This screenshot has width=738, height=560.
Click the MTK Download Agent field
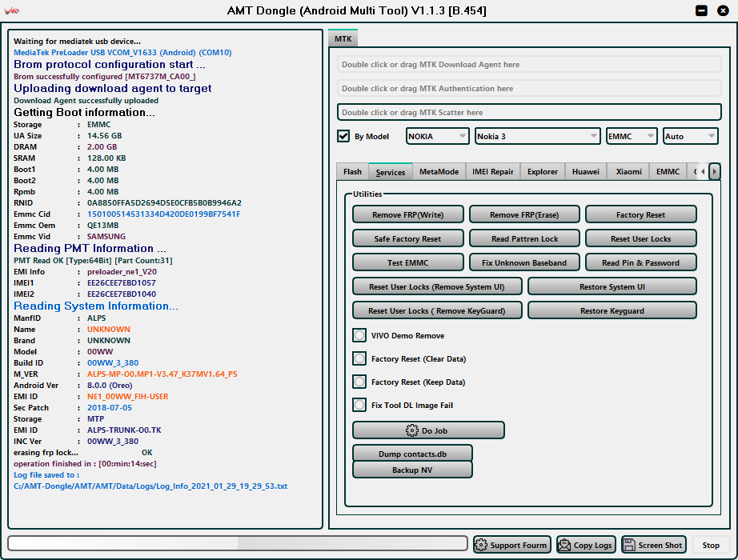[529, 65]
